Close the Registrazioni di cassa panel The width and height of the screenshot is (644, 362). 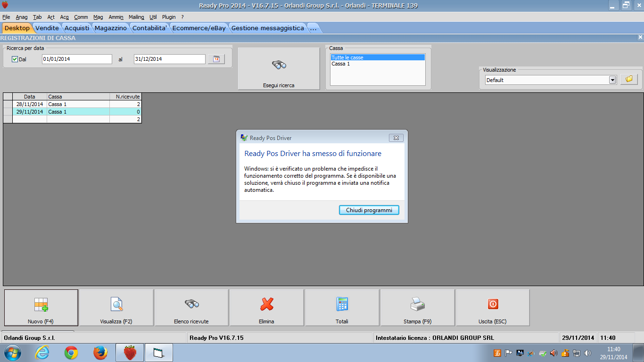(640, 37)
